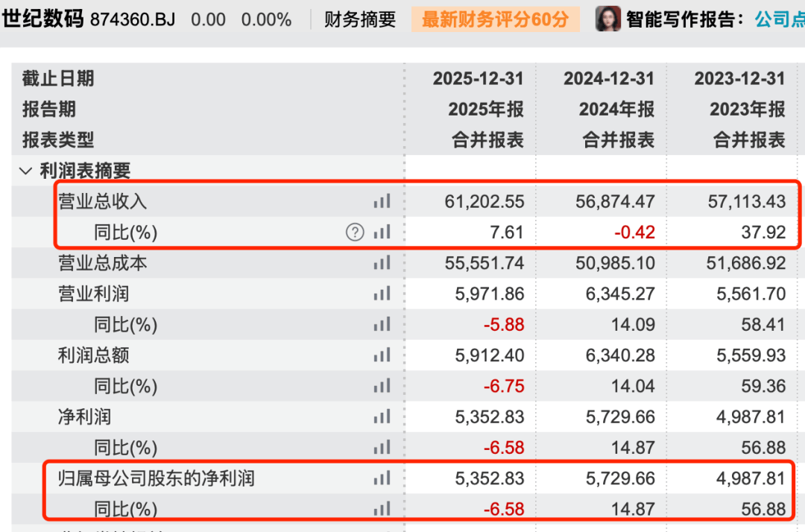Click the question mark help icon beside 同比(%)
This screenshot has height=532, width=805.
pyautogui.click(x=355, y=232)
